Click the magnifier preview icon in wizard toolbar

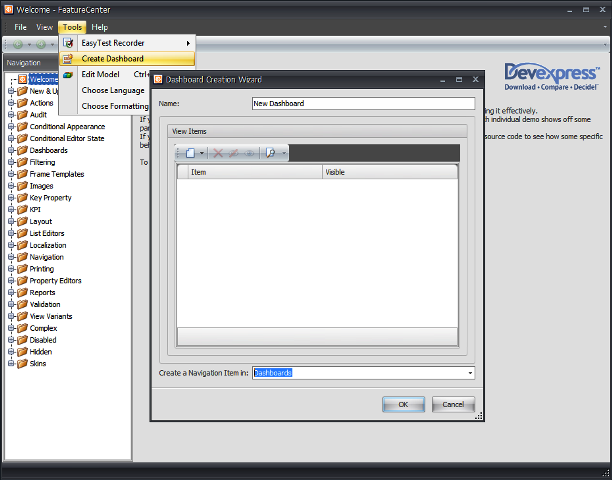pos(270,153)
